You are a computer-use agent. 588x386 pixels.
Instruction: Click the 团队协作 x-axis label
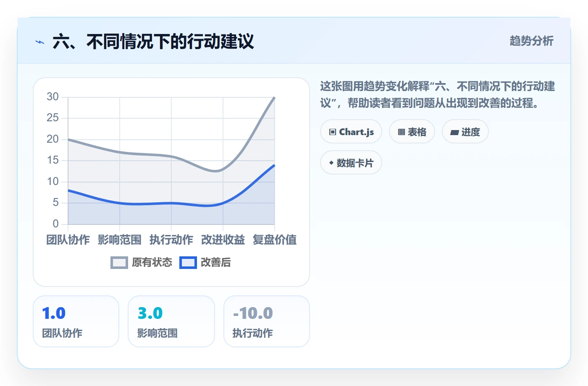pyautogui.click(x=68, y=240)
